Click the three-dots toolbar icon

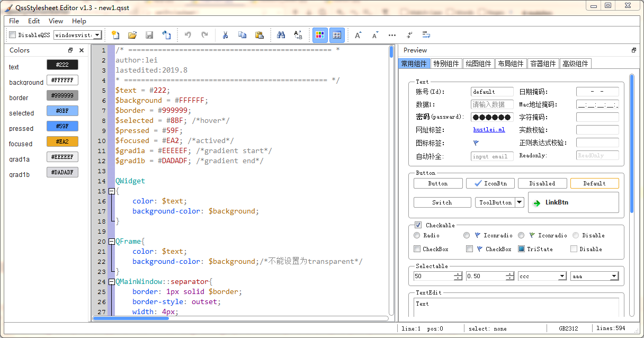click(392, 35)
